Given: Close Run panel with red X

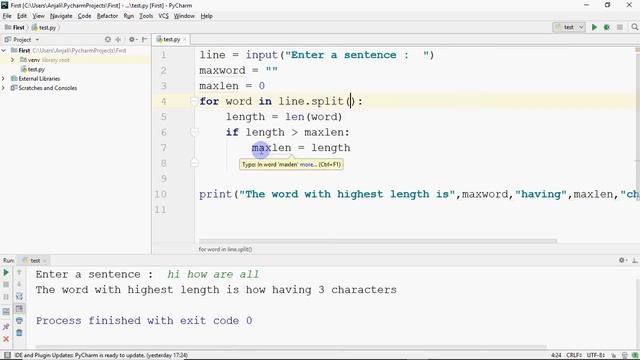Looking at the screenshot, I should pyautogui.click(x=6, y=339).
